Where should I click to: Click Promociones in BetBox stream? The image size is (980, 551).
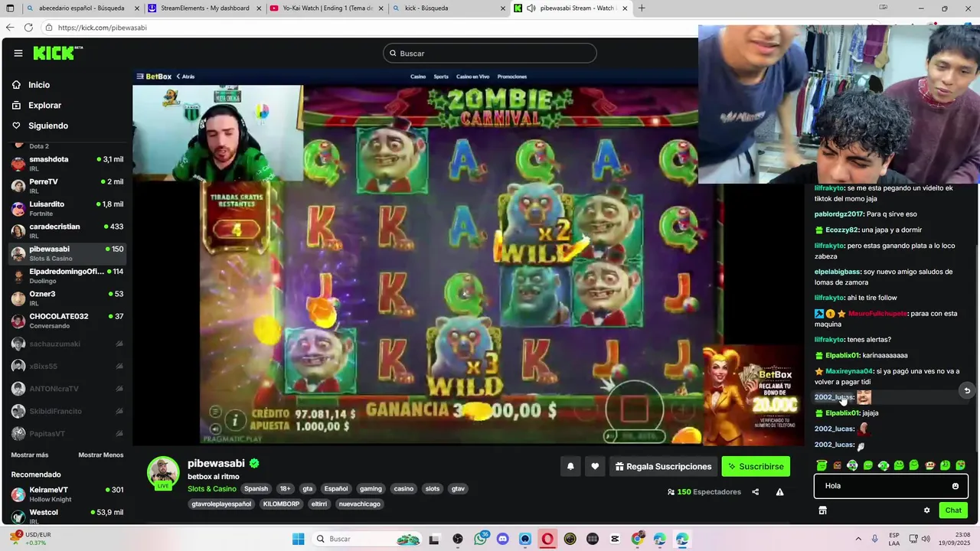512,77
